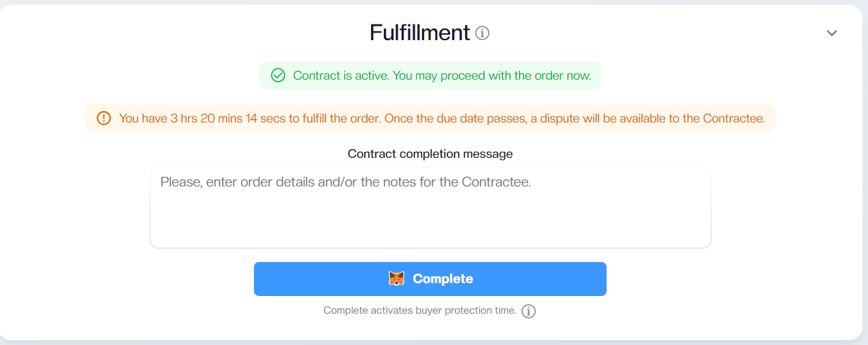Open info icon next to buyer protection note
This screenshot has height=345, width=868.
point(528,311)
